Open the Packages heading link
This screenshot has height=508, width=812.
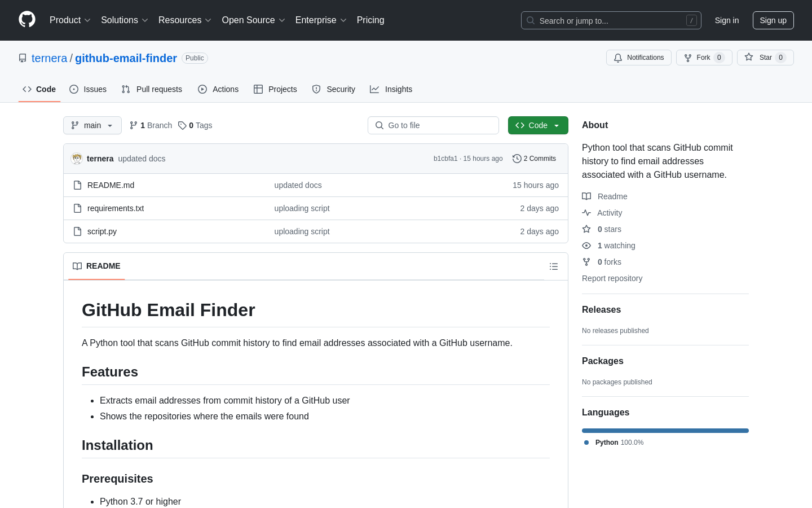602,361
